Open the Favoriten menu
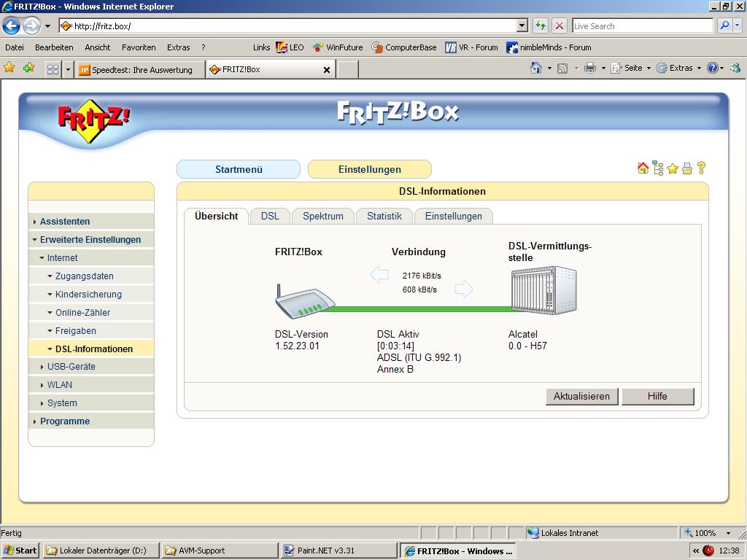This screenshot has height=560, width=747. pos(139,47)
